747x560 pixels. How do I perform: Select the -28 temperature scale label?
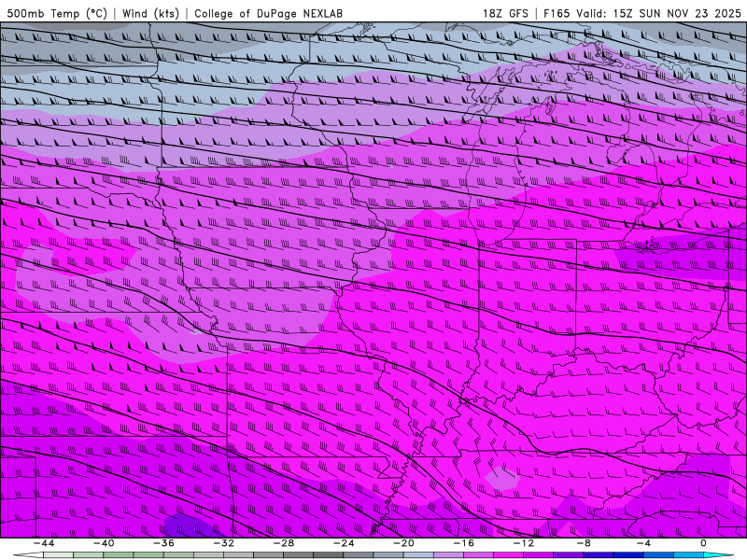[284, 543]
